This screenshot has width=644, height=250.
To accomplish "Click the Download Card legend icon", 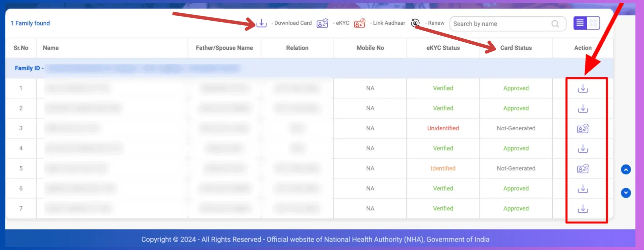I will (x=261, y=23).
